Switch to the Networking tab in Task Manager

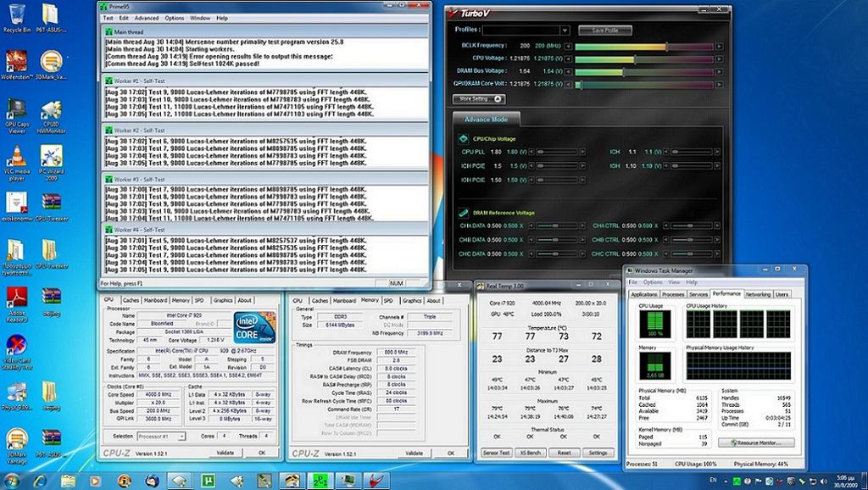point(758,294)
